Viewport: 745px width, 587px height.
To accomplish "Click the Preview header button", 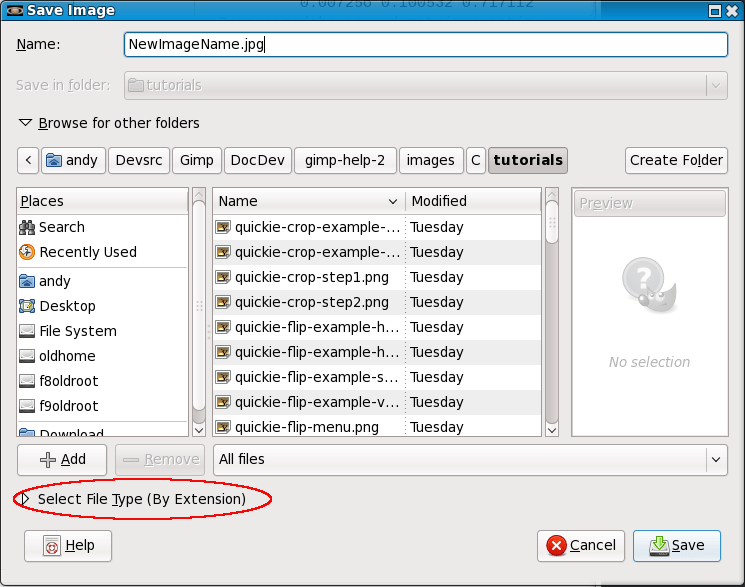I will coord(649,203).
